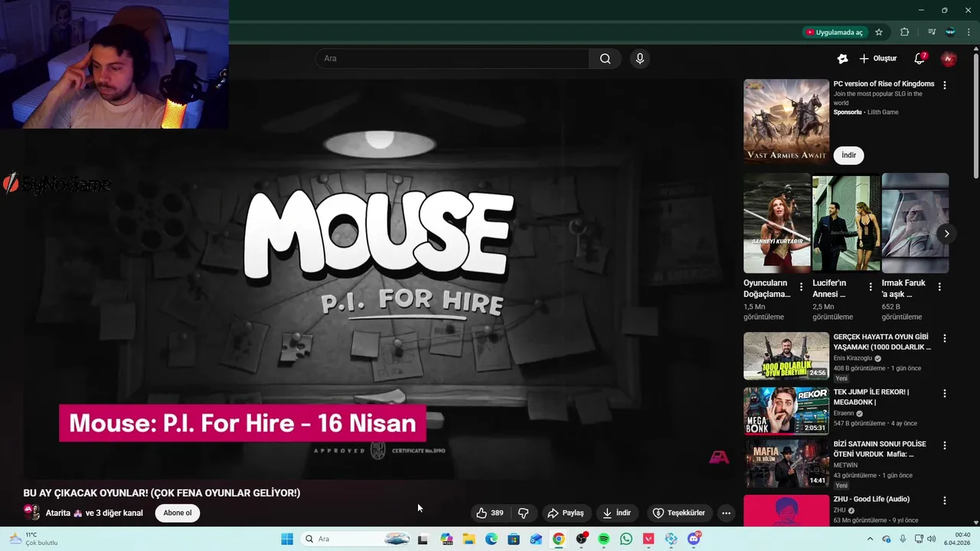Open options for Irmak Faruk short

[939, 287]
